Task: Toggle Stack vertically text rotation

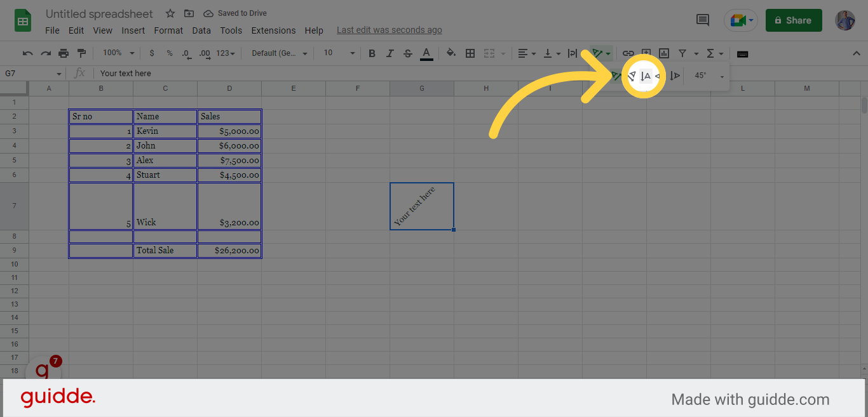Action: pos(644,76)
